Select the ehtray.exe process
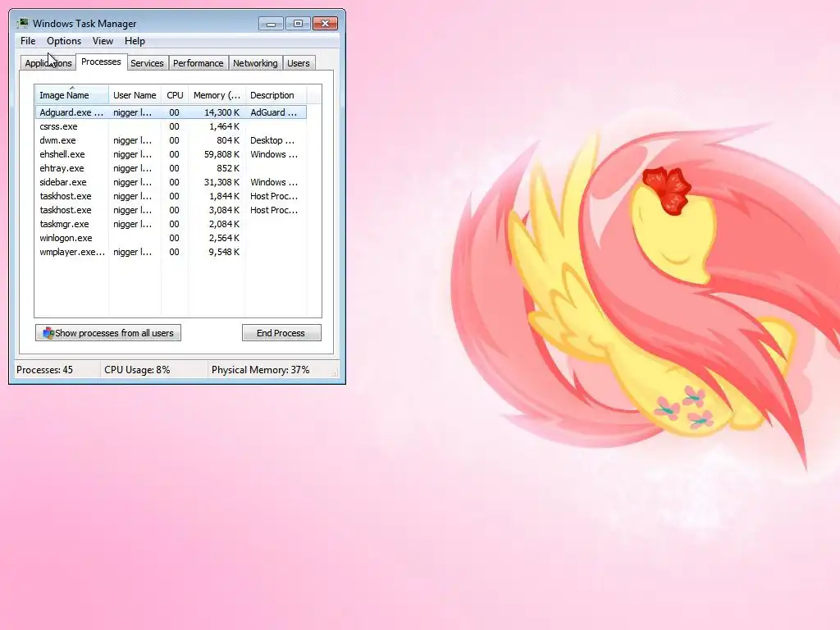Image resolution: width=840 pixels, height=630 pixels. 171,168
